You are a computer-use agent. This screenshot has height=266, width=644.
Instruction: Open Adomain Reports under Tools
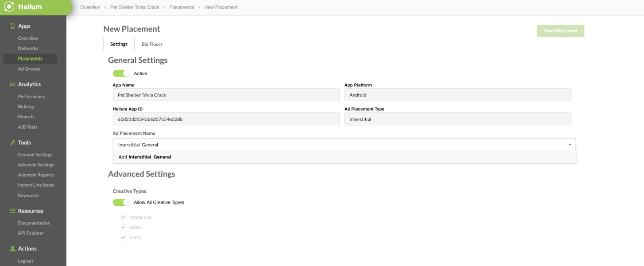click(36, 175)
